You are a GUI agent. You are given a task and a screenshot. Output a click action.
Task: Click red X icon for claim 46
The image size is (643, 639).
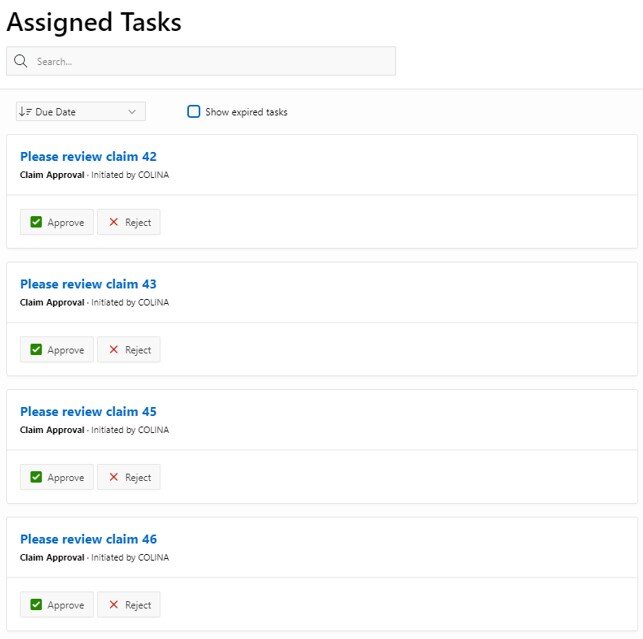(114, 605)
